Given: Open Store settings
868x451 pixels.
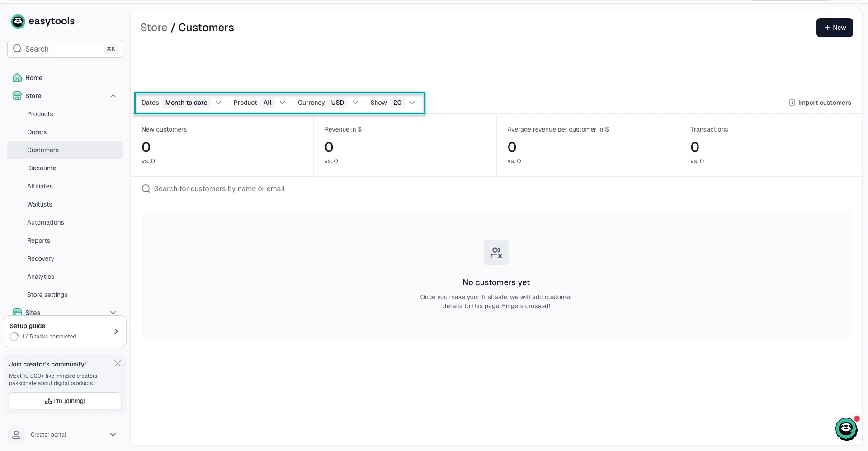Looking at the screenshot, I should pyautogui.click(x=65, y=295).
